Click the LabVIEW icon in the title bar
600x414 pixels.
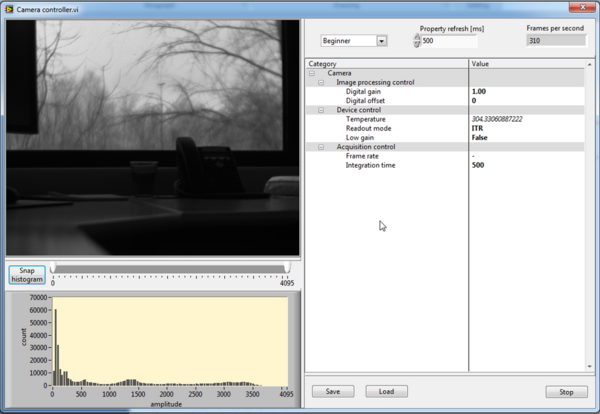tap(9, 9)
